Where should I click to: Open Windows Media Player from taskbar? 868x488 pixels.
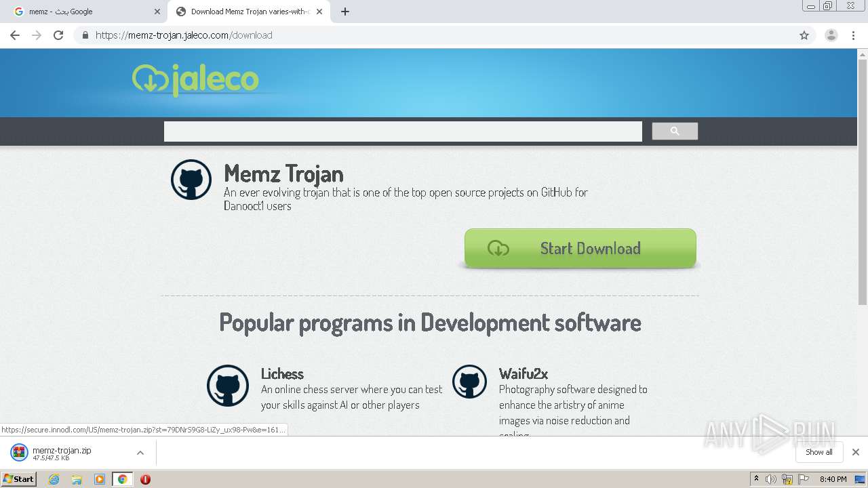pyautogui.click(x=100, y=479)
